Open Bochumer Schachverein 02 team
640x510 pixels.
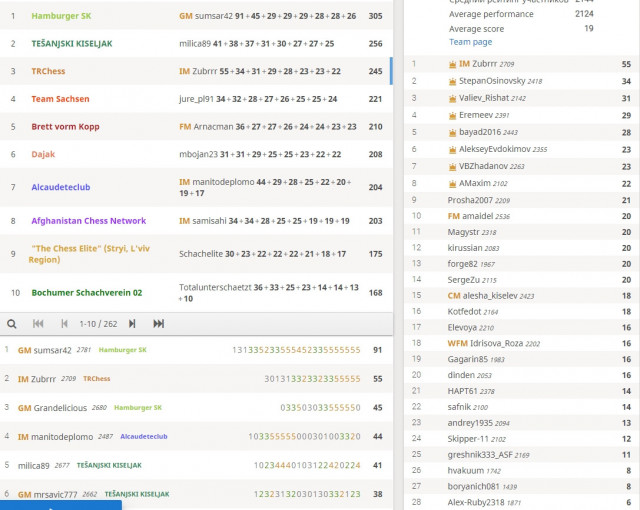[87, 293]
